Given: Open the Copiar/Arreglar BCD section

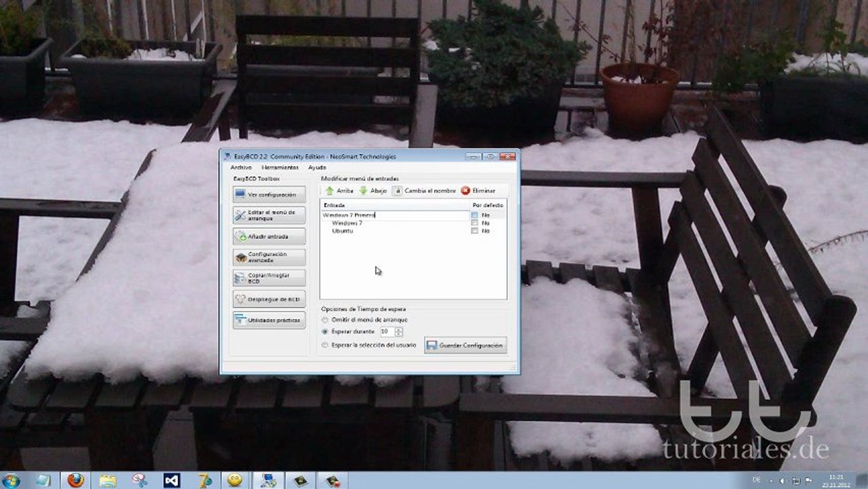Looking at the screenshot, I should [269, 278].
